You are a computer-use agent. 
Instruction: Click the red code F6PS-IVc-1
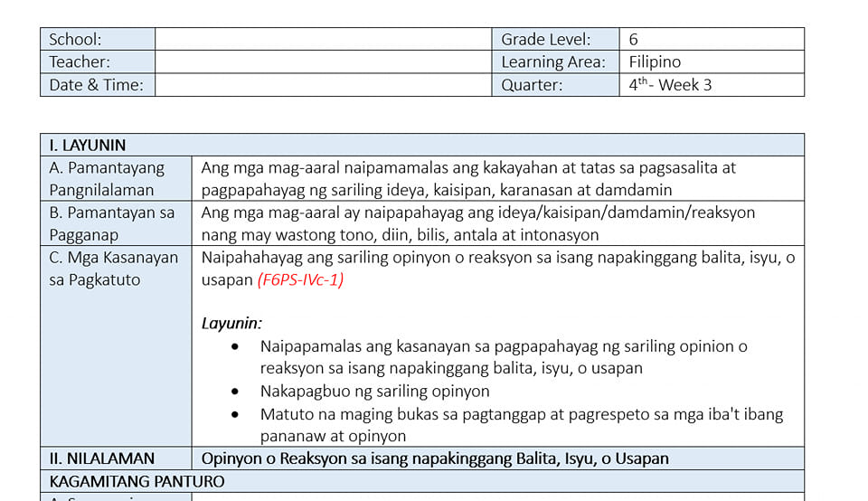click(x=300, y=279)
